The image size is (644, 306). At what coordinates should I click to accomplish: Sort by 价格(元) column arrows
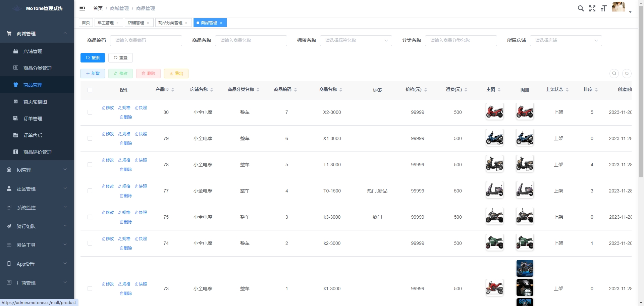click(x=426, y=90)
